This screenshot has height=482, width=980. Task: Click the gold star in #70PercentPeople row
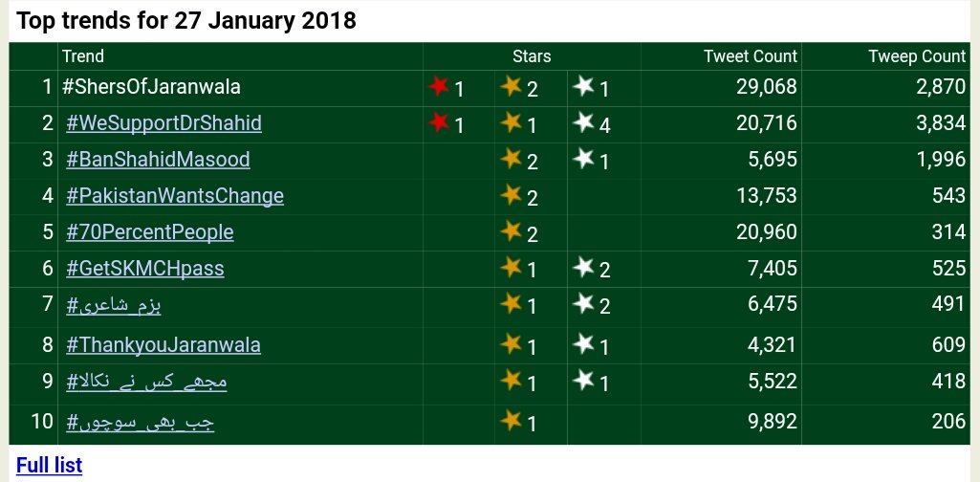[512, 230]
